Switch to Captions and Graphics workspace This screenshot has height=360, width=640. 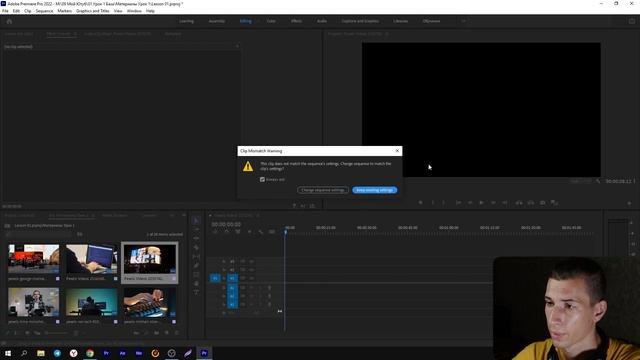click(x=360, y=21)
